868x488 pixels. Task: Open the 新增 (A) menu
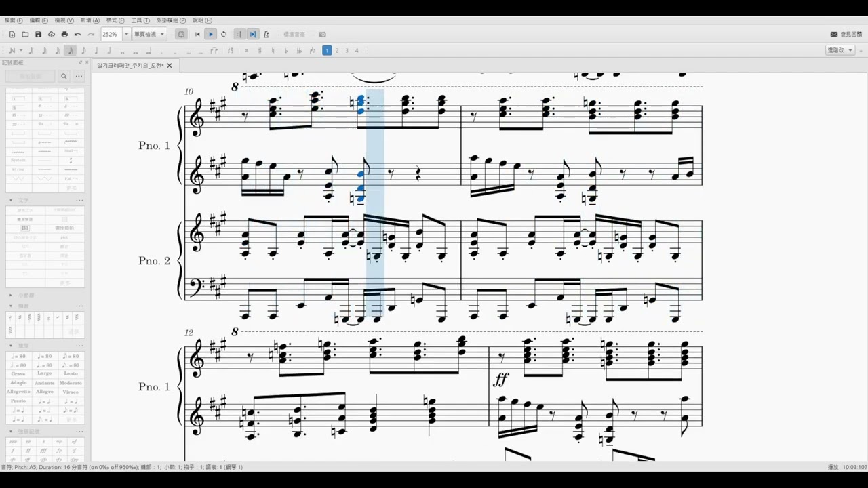(90, 20)
